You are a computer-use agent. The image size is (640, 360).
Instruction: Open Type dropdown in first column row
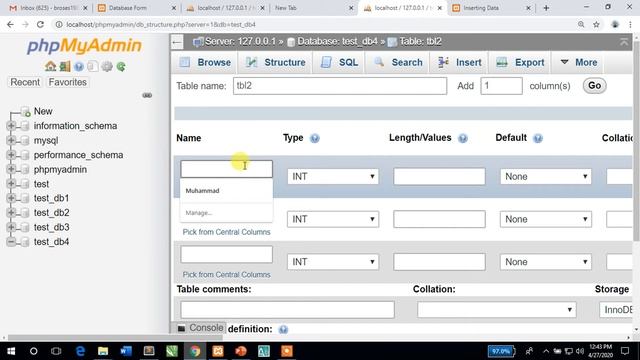[333, 177]
